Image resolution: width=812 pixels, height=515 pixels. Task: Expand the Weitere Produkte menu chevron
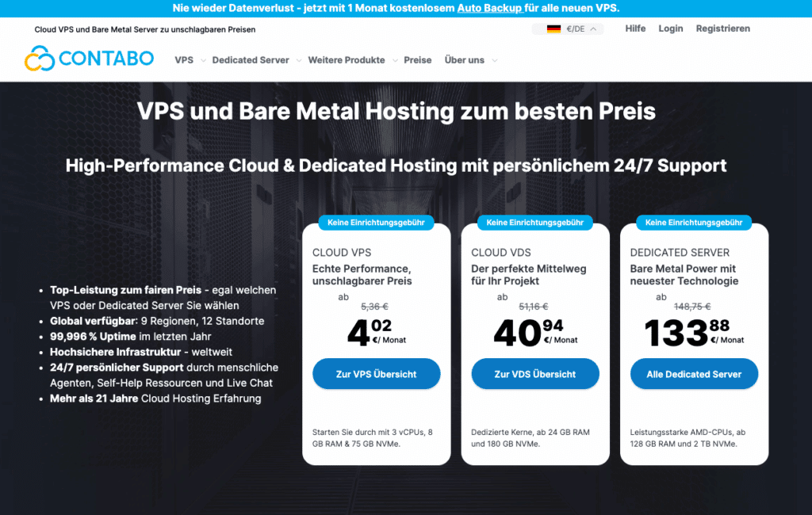coord(395,60)
